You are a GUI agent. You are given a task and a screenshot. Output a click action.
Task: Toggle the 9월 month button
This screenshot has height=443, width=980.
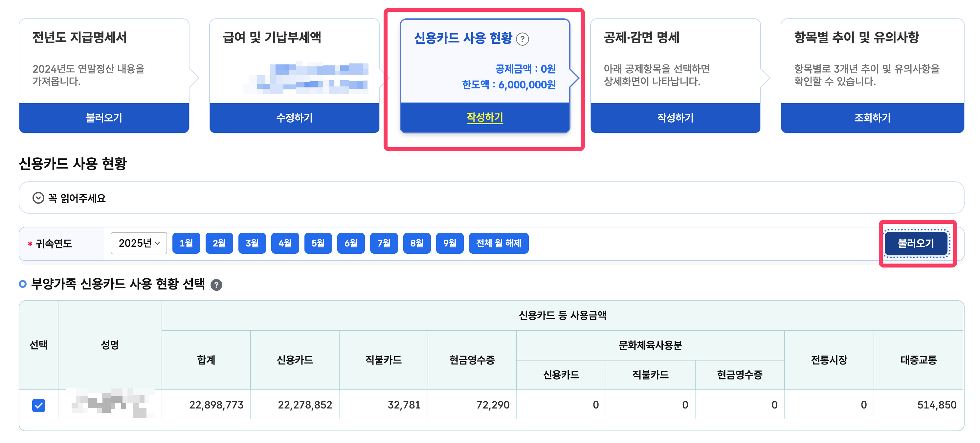(x=449, y=243)
